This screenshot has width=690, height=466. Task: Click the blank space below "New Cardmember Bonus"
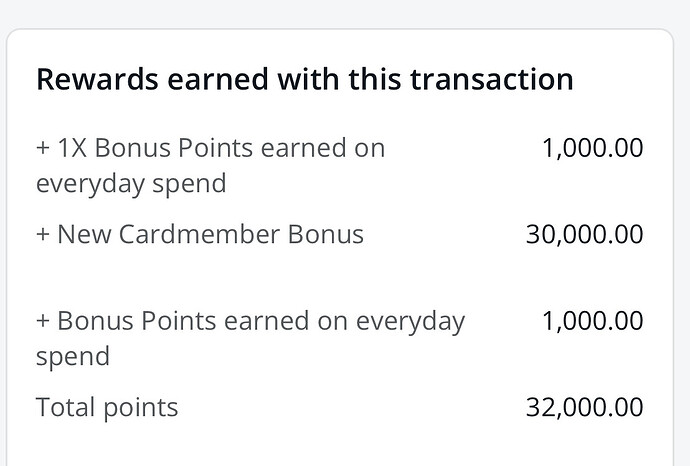[300, 278]
